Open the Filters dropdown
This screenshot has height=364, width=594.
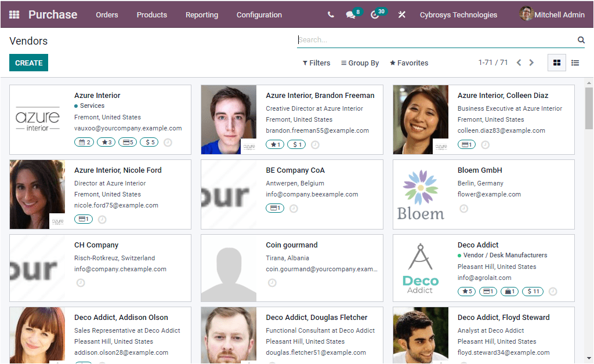[x=316, y=63]
